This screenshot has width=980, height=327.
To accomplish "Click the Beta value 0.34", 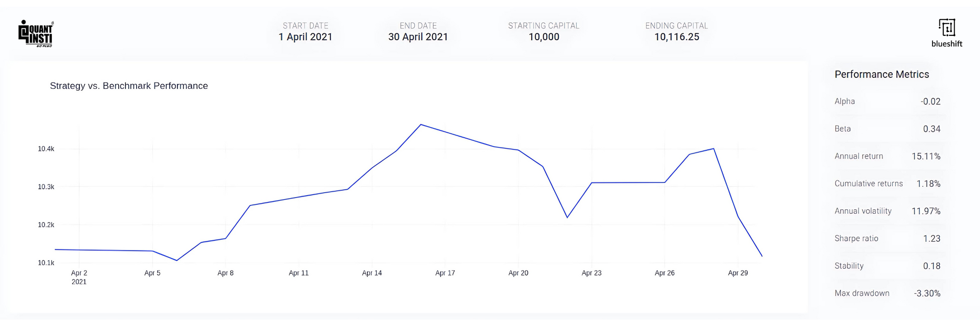I will tap(931, 129).
